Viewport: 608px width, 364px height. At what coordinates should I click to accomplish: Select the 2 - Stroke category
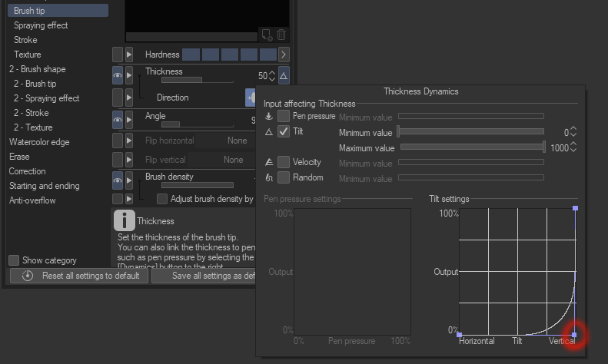pos(32,113)
